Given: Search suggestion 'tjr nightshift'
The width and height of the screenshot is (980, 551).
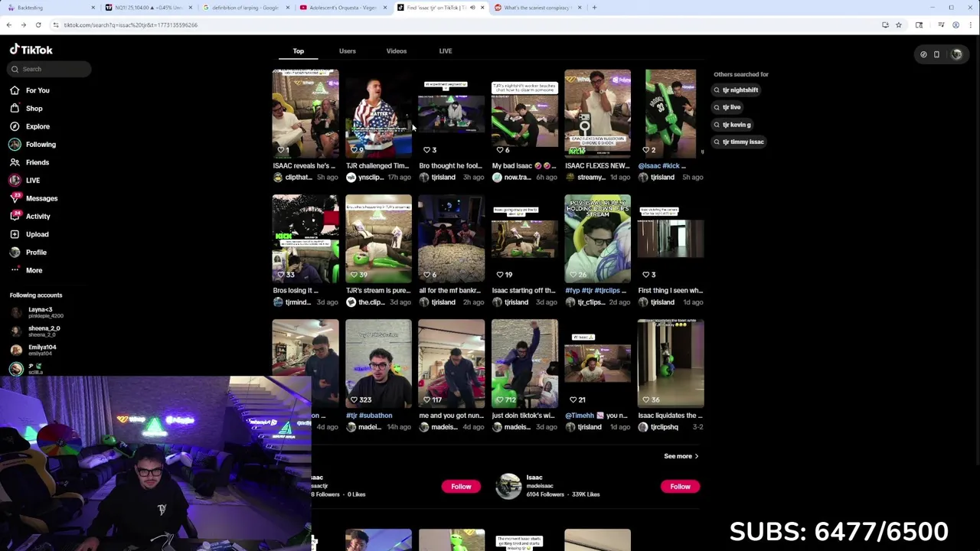Looking at the screenshot, I should [736, 90].
